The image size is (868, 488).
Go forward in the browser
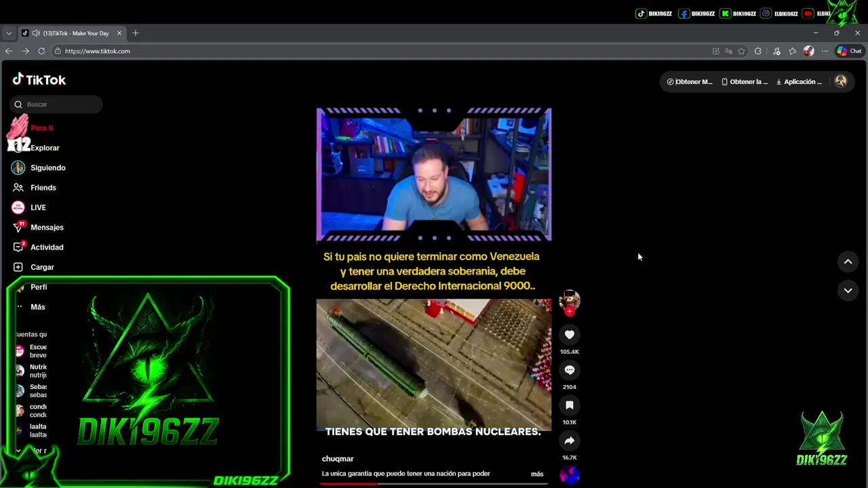tap(25, 51)
